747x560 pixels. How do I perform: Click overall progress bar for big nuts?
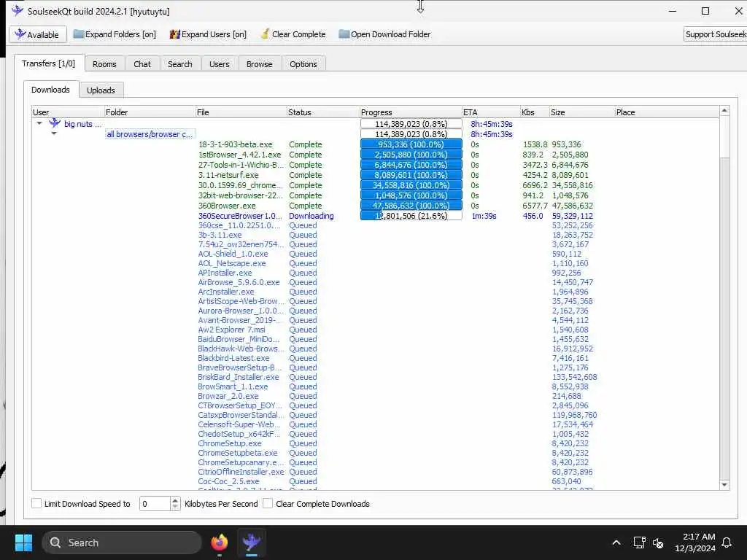click(411, 124)
